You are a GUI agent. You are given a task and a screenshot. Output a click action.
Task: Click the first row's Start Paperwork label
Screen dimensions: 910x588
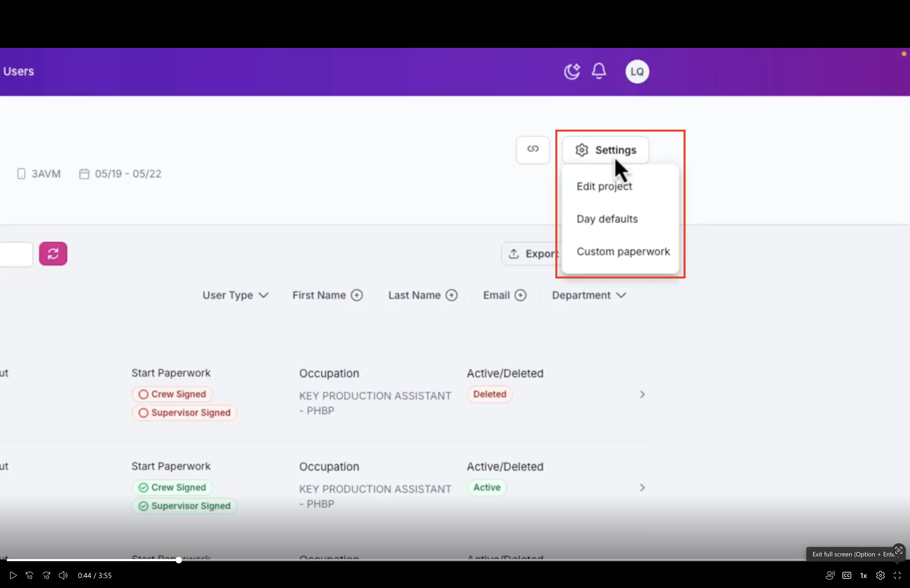(171, 373)
